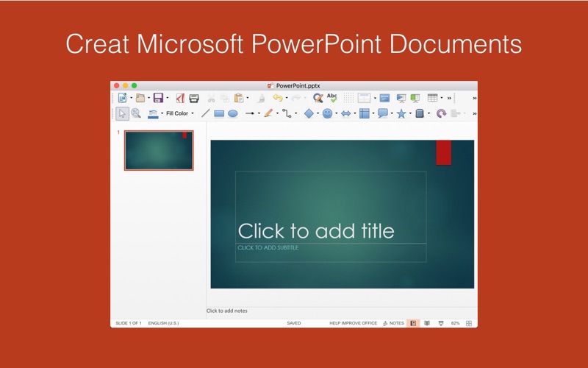
Task: Toggle the NOTES pane button
Action: pyautogui.click(x=393, y=323)
